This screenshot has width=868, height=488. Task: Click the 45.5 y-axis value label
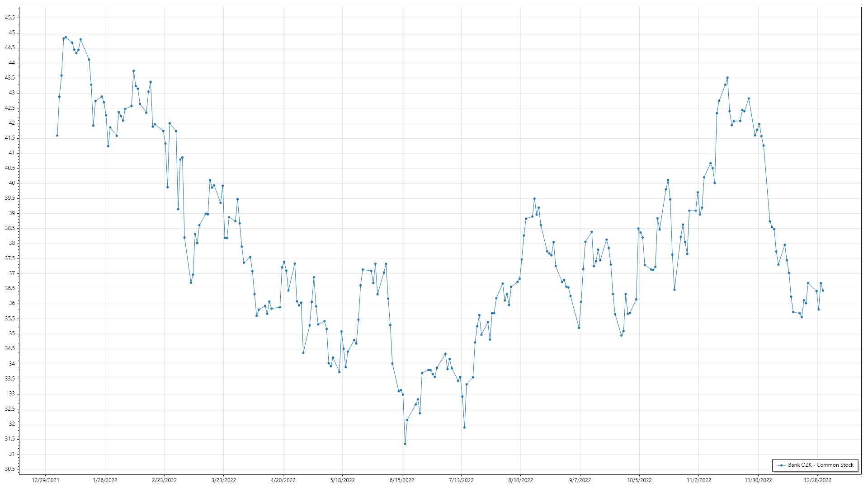pos(10,18)
